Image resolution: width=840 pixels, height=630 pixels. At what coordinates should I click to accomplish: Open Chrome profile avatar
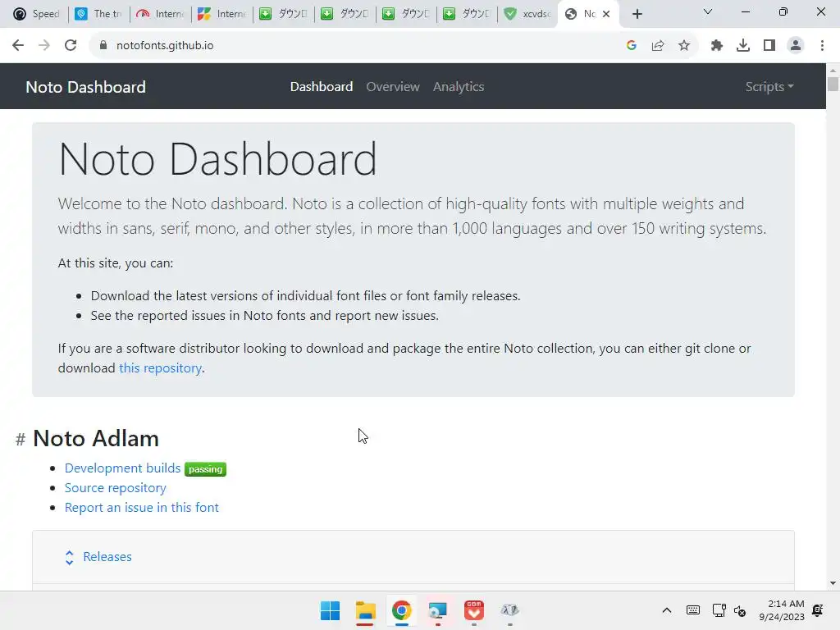pyautogui.click(x=796, y=46)
